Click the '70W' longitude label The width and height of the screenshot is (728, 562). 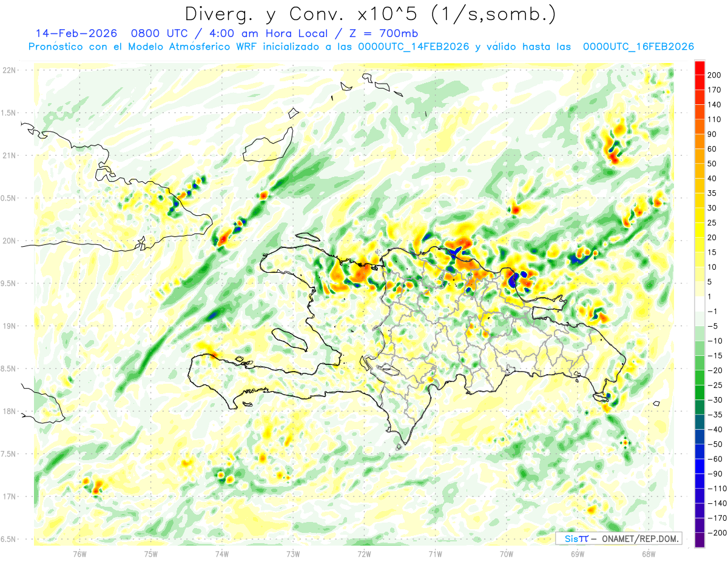(506, 554)
